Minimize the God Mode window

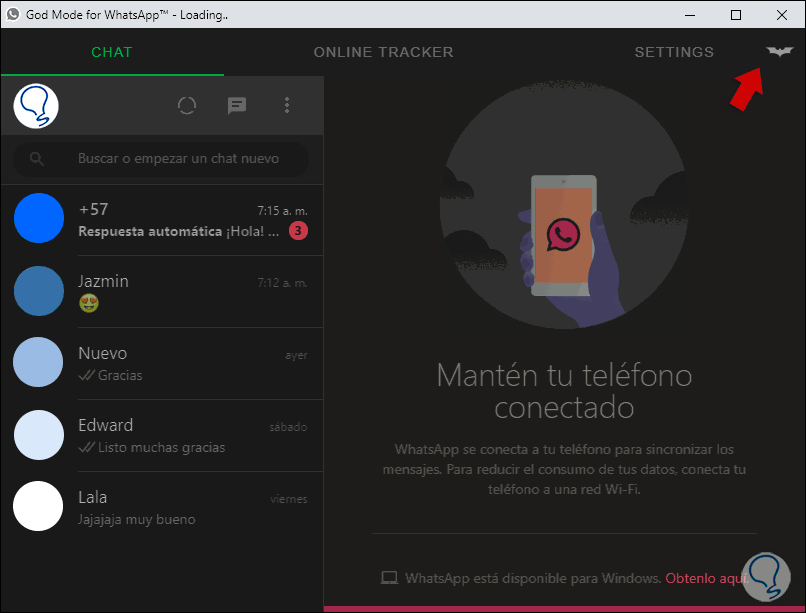(x=690, y=15)
